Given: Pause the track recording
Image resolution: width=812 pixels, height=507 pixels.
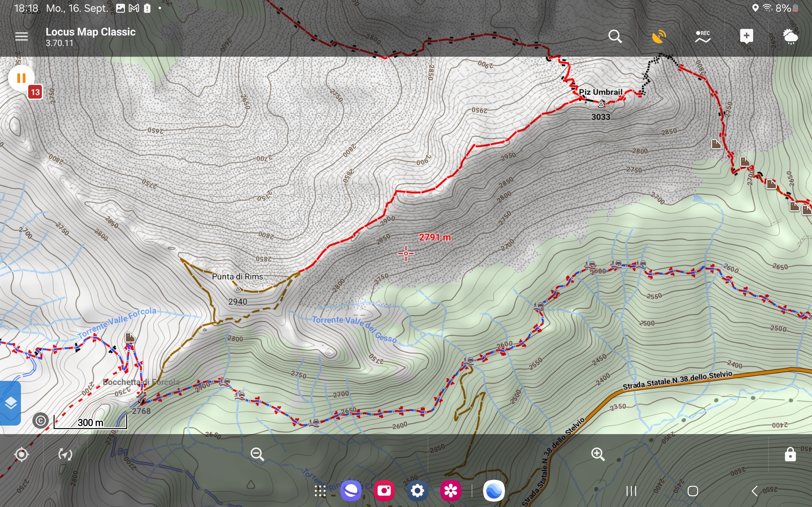Looking at the screenshot, I should tap(21, 78).
